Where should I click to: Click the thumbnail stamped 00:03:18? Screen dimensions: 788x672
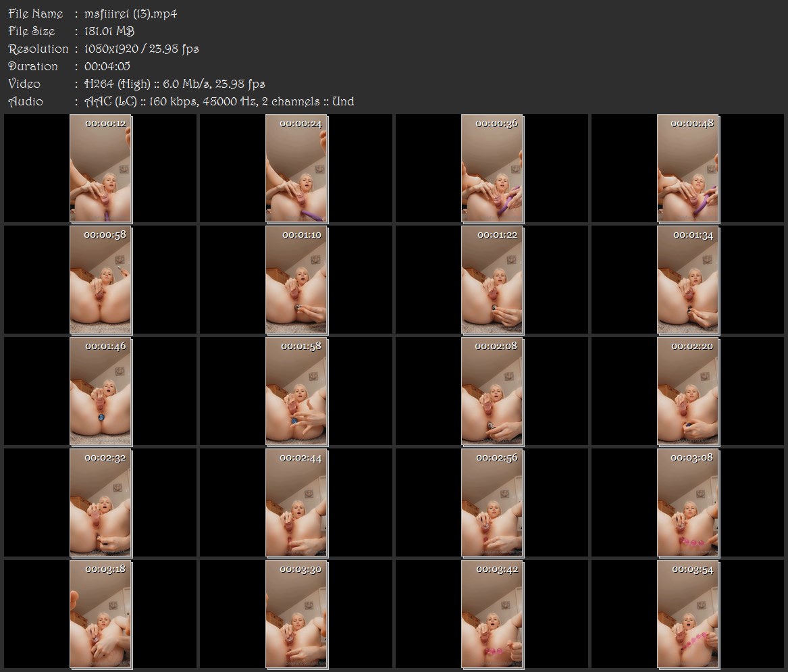click(101, 615)
